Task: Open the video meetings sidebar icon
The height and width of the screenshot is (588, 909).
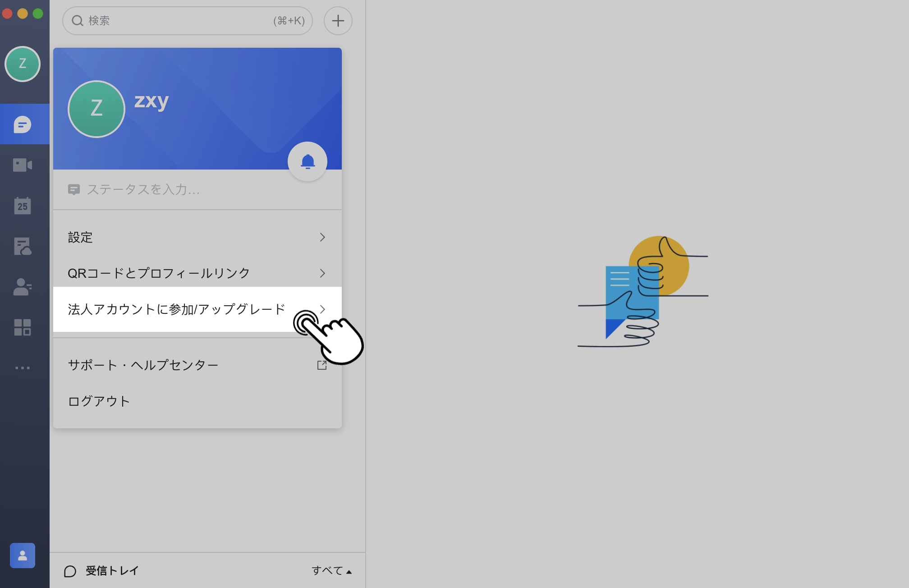Action: (23, 165)
